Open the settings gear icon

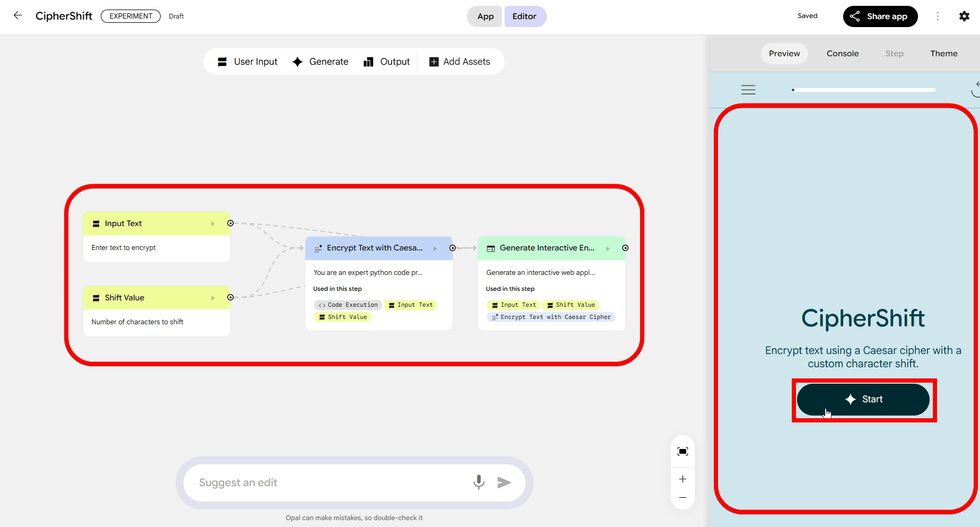[x=964, y=16]
